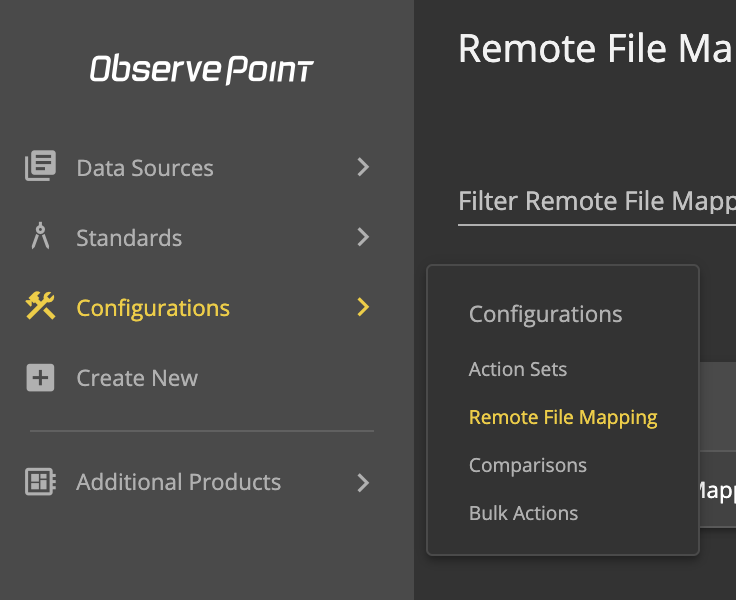Expand the Standards chevron arrow
This screenshot has width=736, height=600.
[x=363, y=237]
